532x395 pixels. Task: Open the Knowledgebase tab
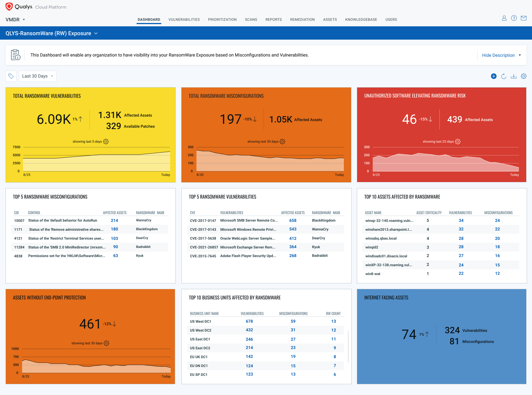click(x=361, y=20)
